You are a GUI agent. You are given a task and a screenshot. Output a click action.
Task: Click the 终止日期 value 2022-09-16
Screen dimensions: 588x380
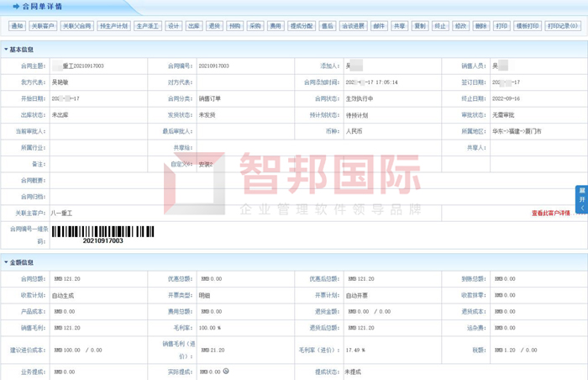point(506,98)
